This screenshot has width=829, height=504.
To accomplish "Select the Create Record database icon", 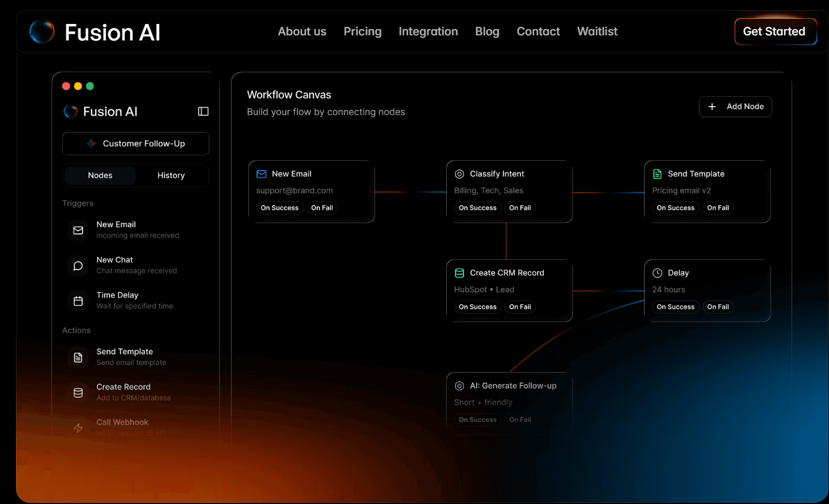I will pyautogui.click(x=78, y=393).
